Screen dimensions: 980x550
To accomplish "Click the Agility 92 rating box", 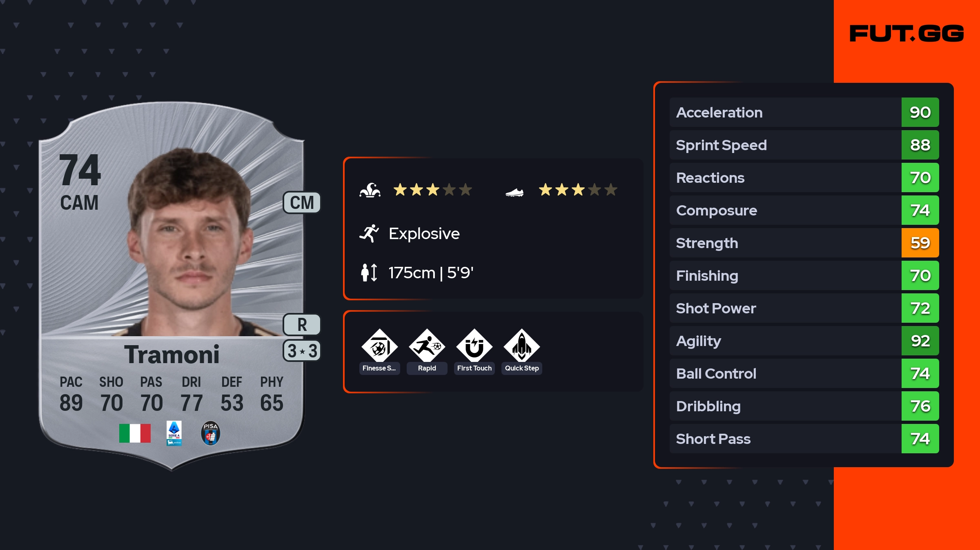I will 920,341.
